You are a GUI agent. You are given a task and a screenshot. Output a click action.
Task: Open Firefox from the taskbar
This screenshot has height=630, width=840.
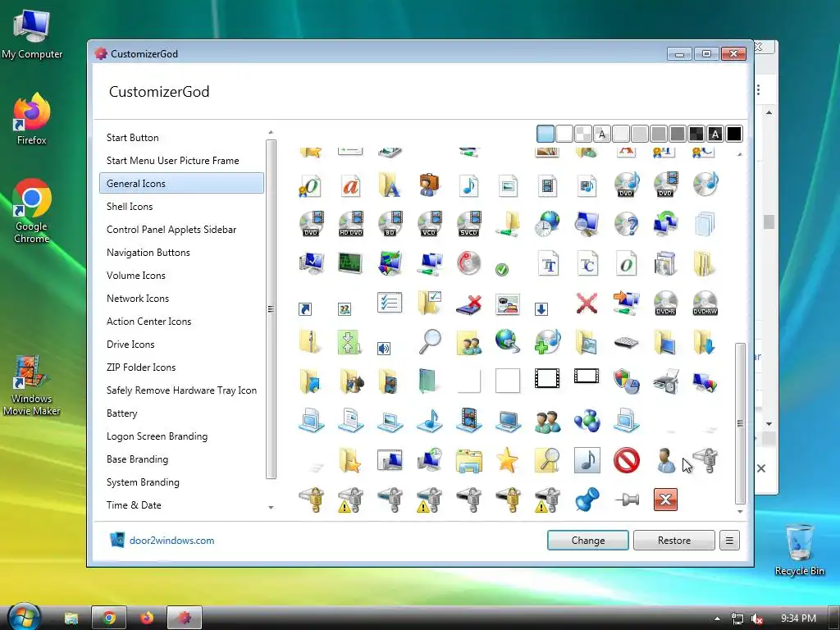coord(146,618)
